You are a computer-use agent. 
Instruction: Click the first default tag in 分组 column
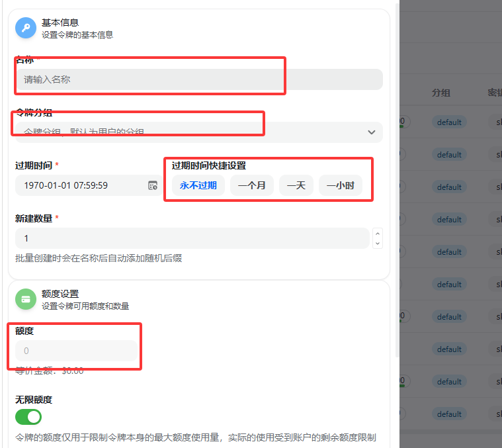[449, 122]
